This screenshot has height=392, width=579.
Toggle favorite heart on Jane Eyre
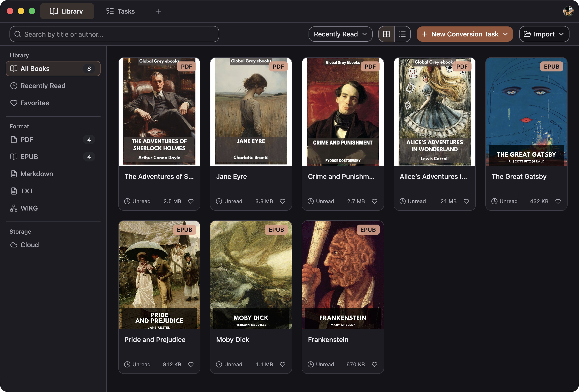pos(283,201)
